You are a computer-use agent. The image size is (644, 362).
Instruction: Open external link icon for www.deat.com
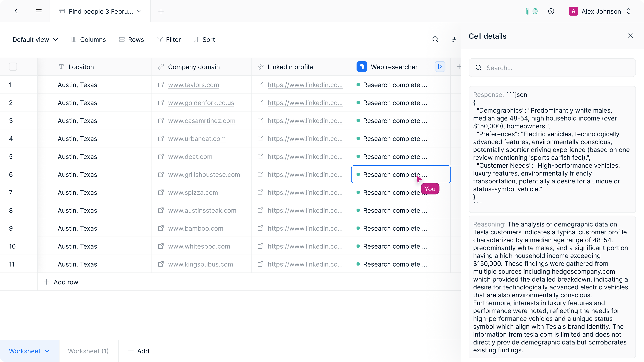[x=161, y=157]
